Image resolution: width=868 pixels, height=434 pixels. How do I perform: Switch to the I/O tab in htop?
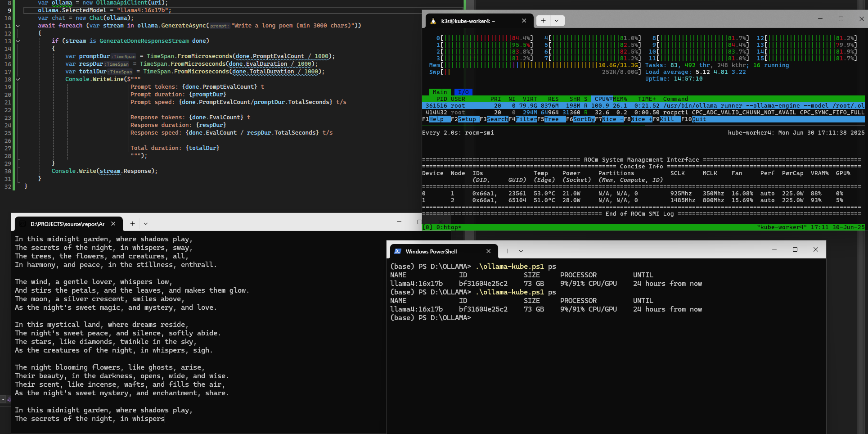463,92
